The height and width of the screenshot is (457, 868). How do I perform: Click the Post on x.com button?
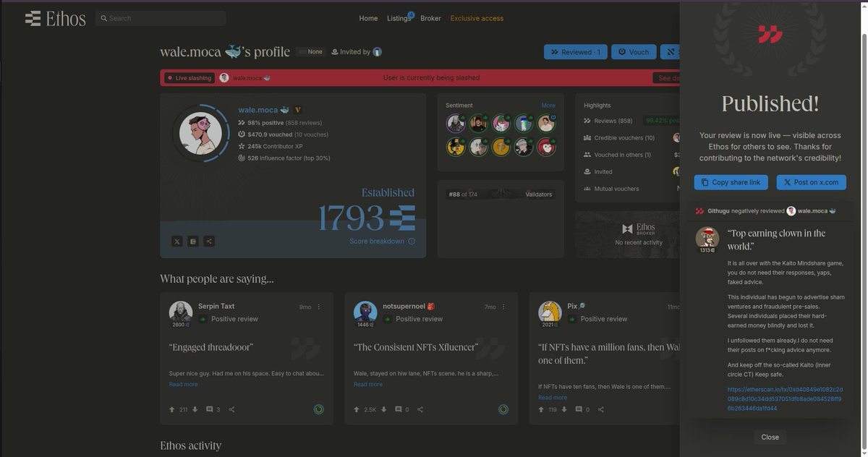tap(811, 182)
